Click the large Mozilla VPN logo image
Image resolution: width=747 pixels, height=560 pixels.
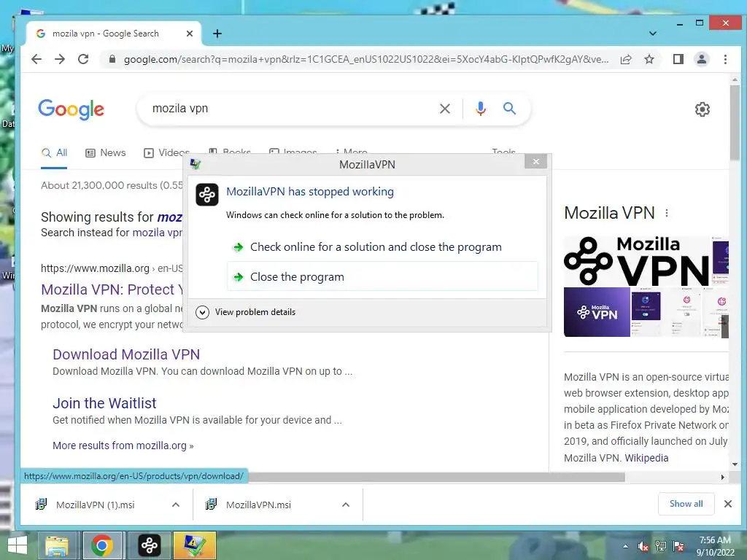coord(636,260)
